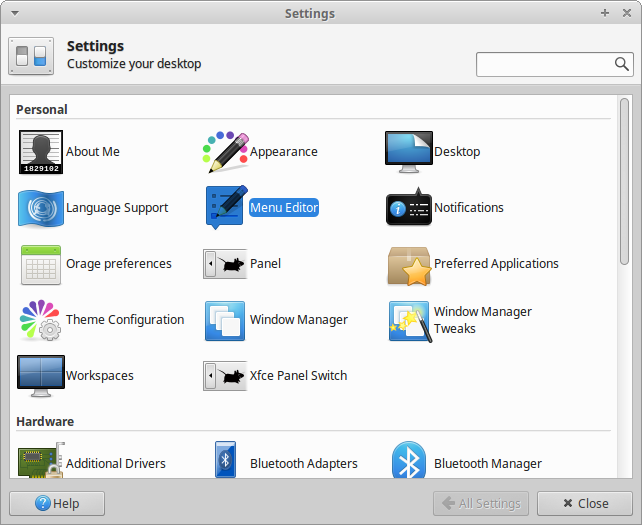
Task: Click the settings search field
Action: 545,64
